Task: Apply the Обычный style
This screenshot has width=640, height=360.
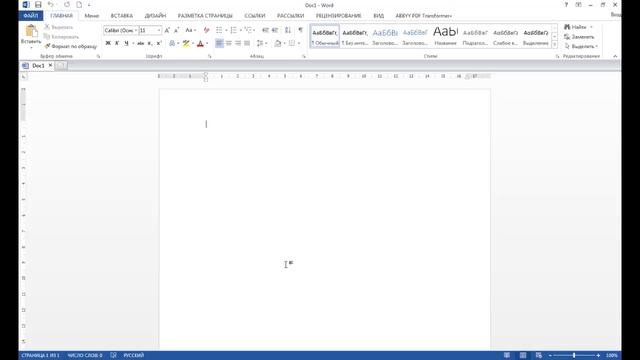Action: point(325,36)
